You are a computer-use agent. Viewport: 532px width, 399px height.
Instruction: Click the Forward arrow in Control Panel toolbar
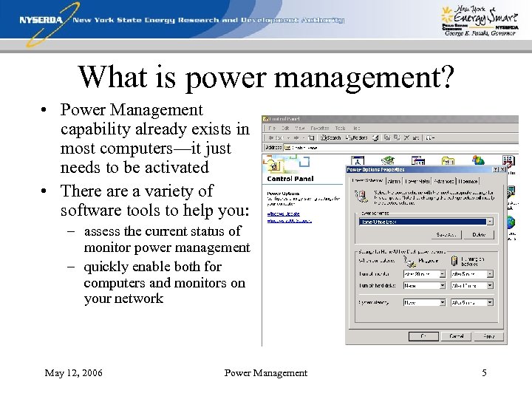[x=296, y=137]
